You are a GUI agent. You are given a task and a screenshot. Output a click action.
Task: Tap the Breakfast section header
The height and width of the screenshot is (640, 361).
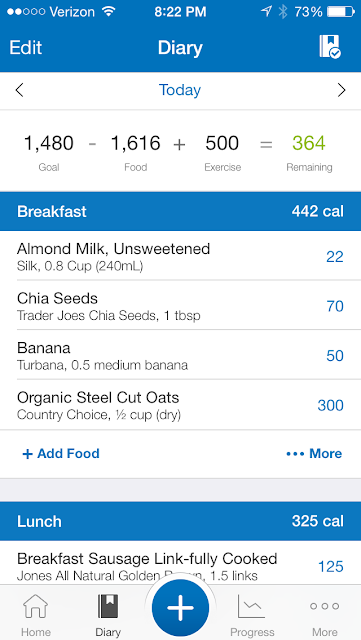tap(180, 211)
